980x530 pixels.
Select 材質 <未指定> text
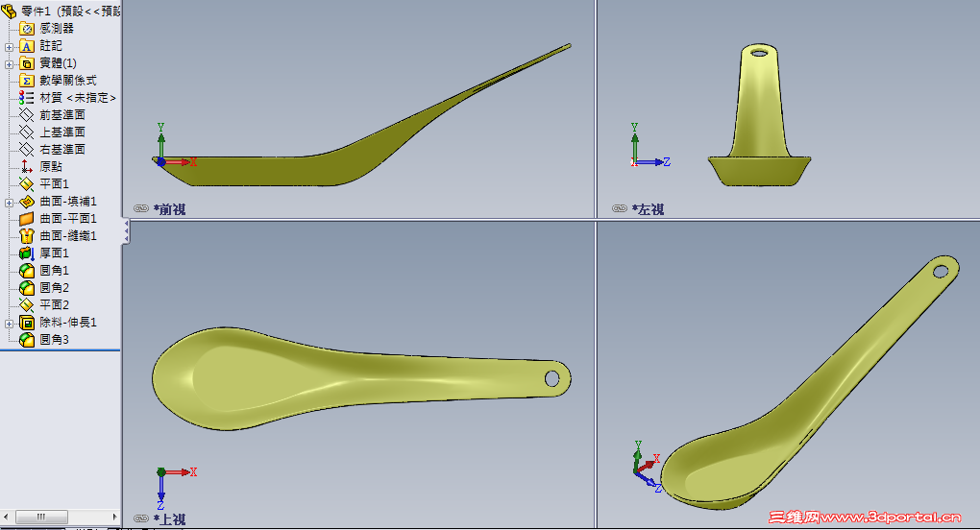(x=78, y=98)
